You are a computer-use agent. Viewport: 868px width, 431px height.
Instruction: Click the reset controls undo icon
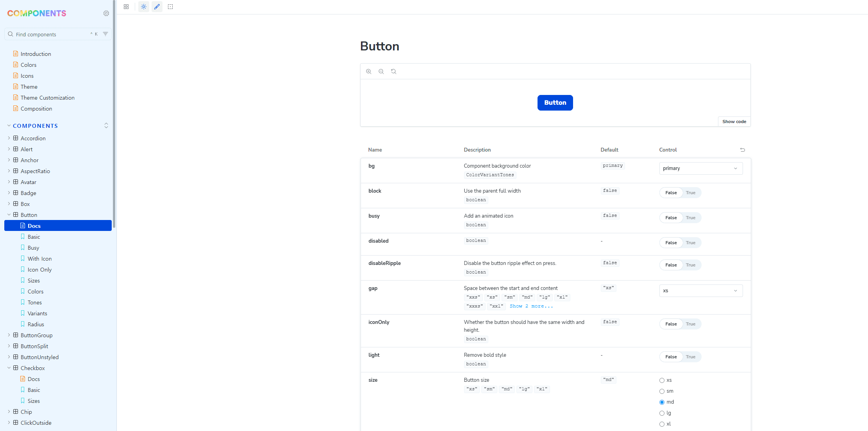(743, 150)
